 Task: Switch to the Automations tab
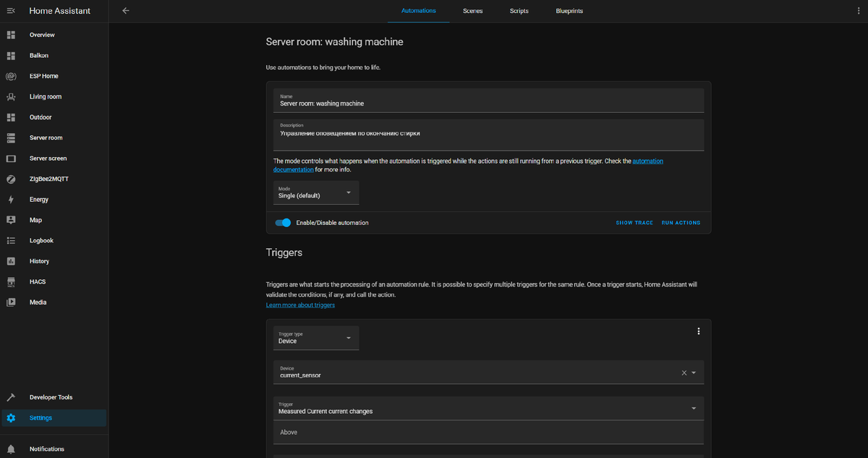coord(418,11)
